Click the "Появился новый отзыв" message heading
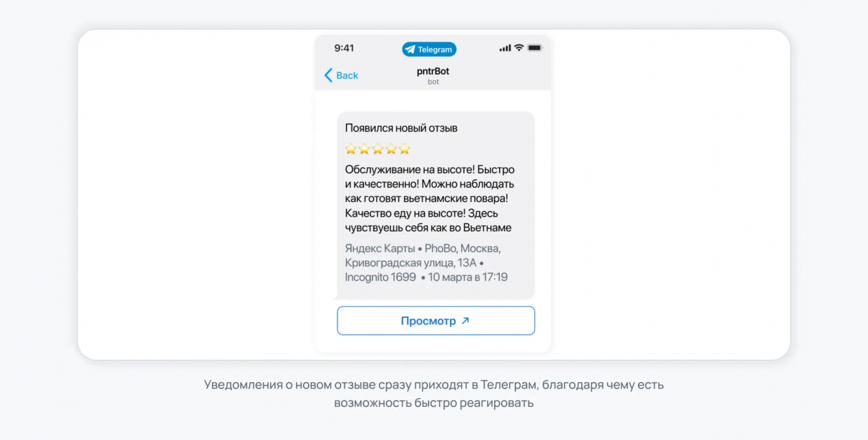Image resolution: width=868 pixels, height=440 pixels. point(401,128)
